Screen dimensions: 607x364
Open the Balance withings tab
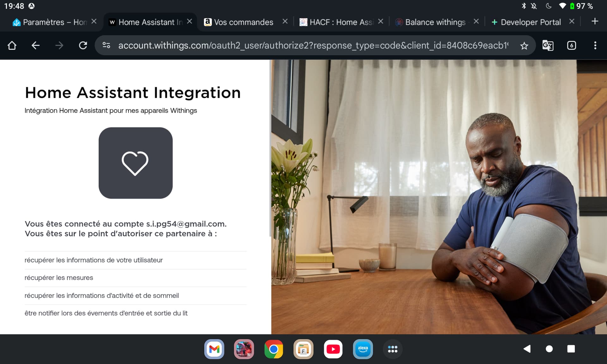click(x=433, y=22)
